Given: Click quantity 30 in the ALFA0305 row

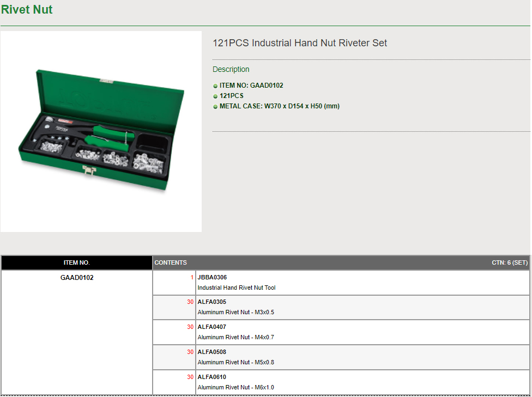Looking at the screenshot, I should pos(190,302).
